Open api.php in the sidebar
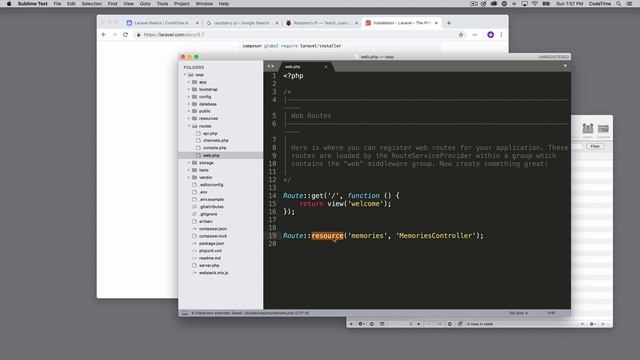The width and height of the screenshot is (640, 360). click(210, 133)
